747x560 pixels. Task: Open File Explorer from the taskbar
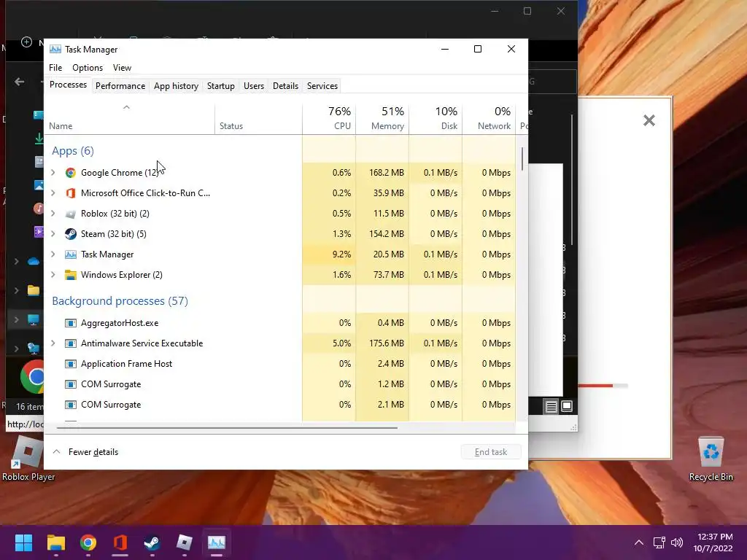[55, 542]
